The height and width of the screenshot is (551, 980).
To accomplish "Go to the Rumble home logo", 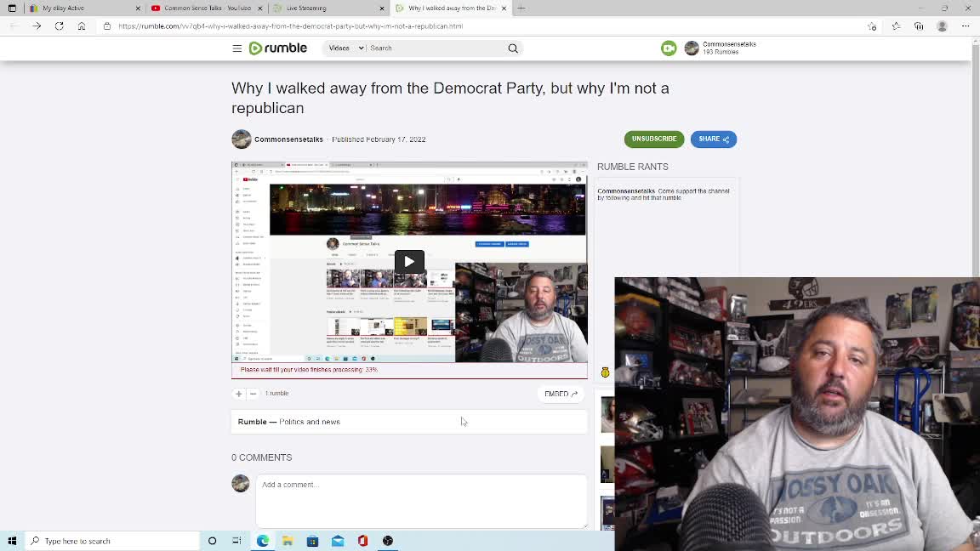I will [277, 48].
